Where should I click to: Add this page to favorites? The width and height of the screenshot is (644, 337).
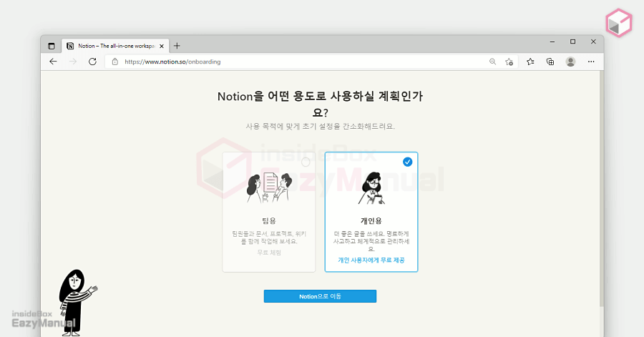click(x=509, y=62)
